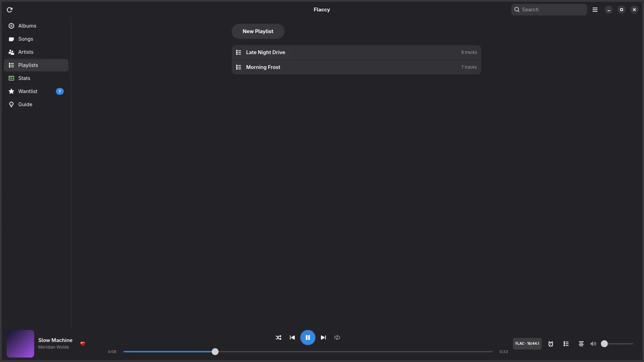The width and height of the screenshot is (644, 362).
Task: Click the Wantlist star icon
Action: [x=11, y=91]
